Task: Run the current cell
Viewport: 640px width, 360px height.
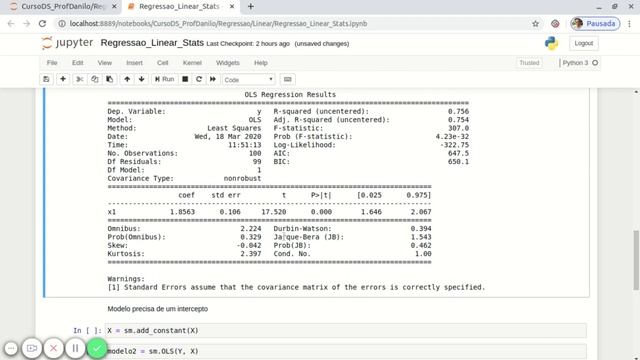Action: pyautogui.click(x=164, y=79)
